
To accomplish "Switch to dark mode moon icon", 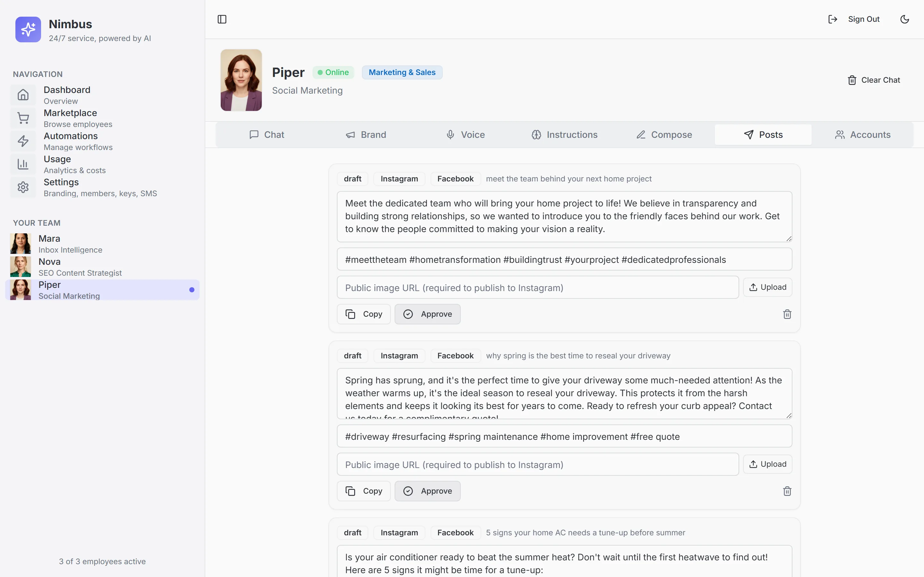I will coord(904,19).
